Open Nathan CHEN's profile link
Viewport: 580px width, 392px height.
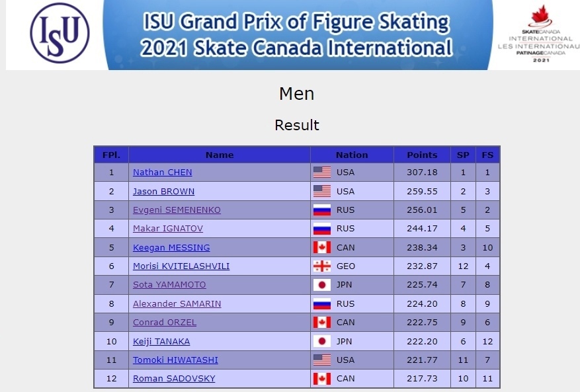point(163,173)
